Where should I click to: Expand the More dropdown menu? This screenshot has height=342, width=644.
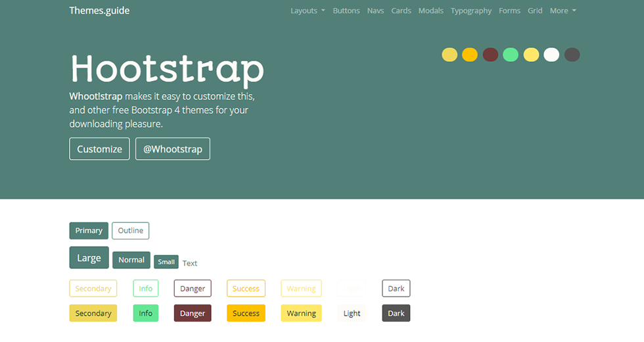coord(563,11)
